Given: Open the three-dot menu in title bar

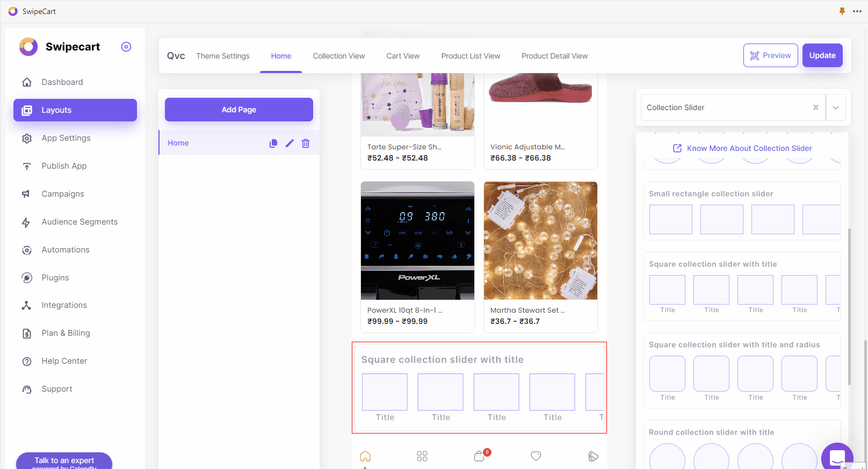Looking at the screenshot, I should click(857, 11).
